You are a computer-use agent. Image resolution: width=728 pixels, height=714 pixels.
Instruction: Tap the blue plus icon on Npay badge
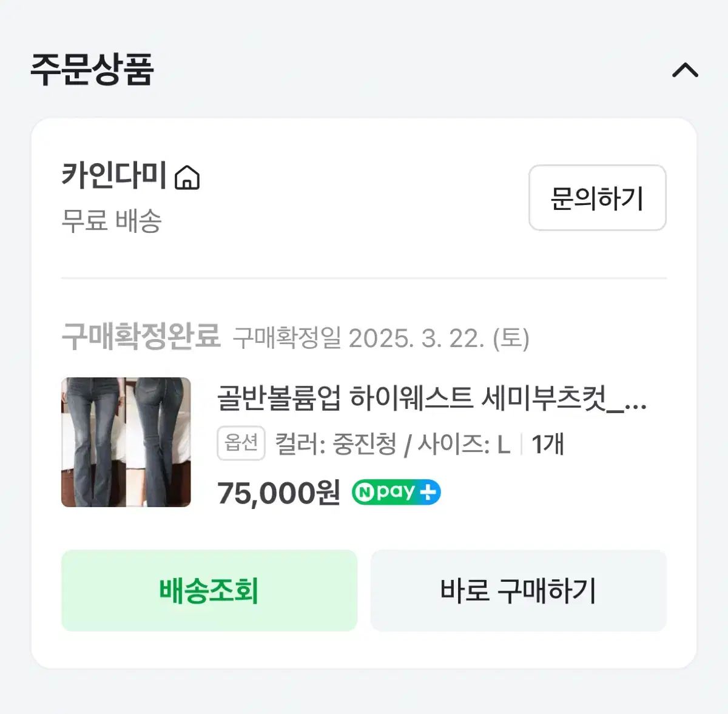[x=428, y=493]
